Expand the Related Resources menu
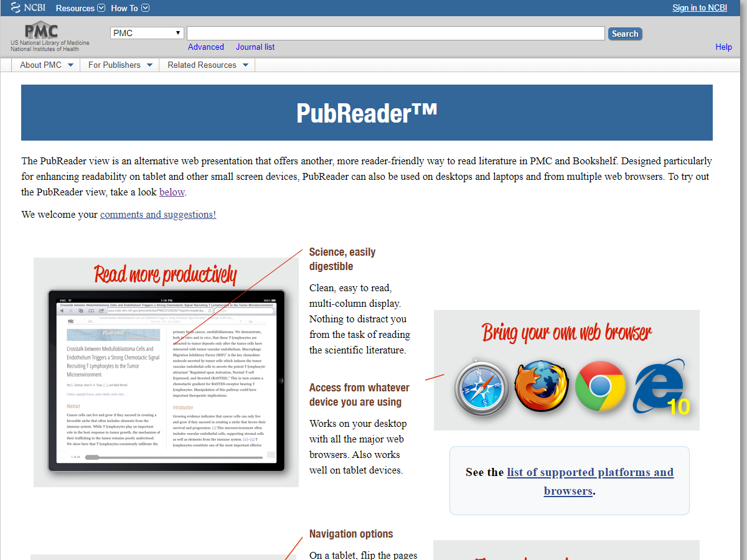This screenshot has height=560, width=747. 207,65
